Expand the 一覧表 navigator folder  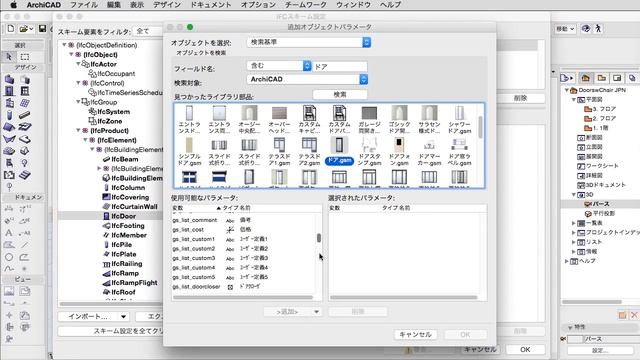pos(573,223)
